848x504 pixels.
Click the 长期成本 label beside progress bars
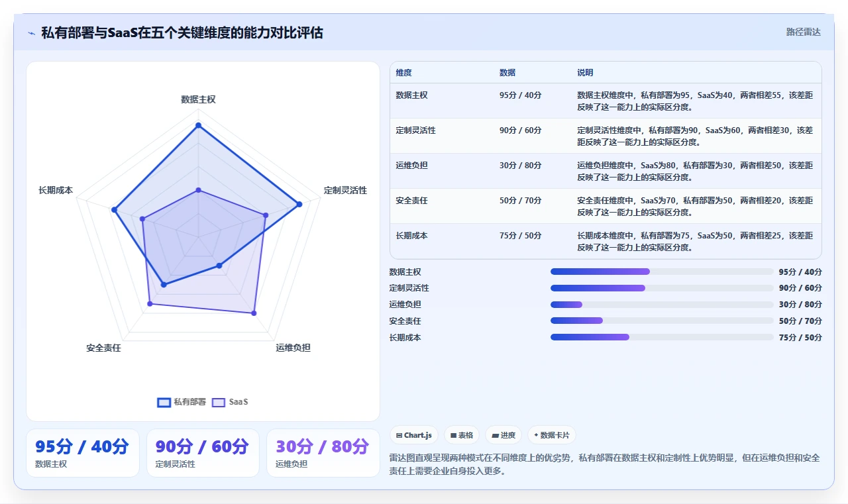pyautogui.click(x=405, y=338)
